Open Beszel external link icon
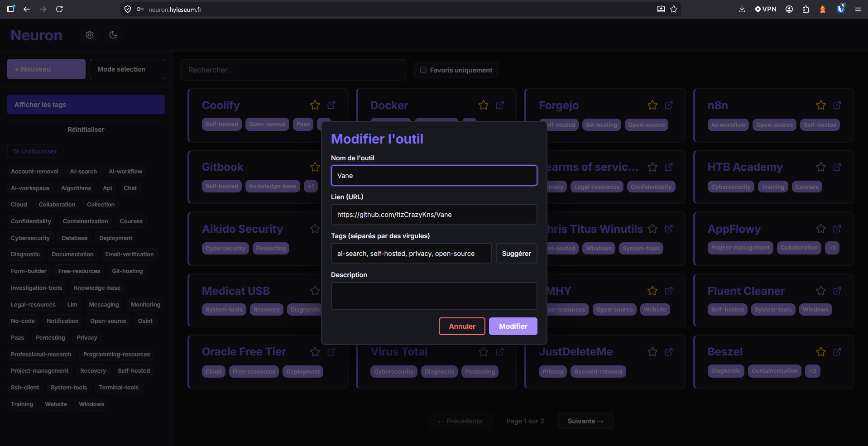 (837, 352)
